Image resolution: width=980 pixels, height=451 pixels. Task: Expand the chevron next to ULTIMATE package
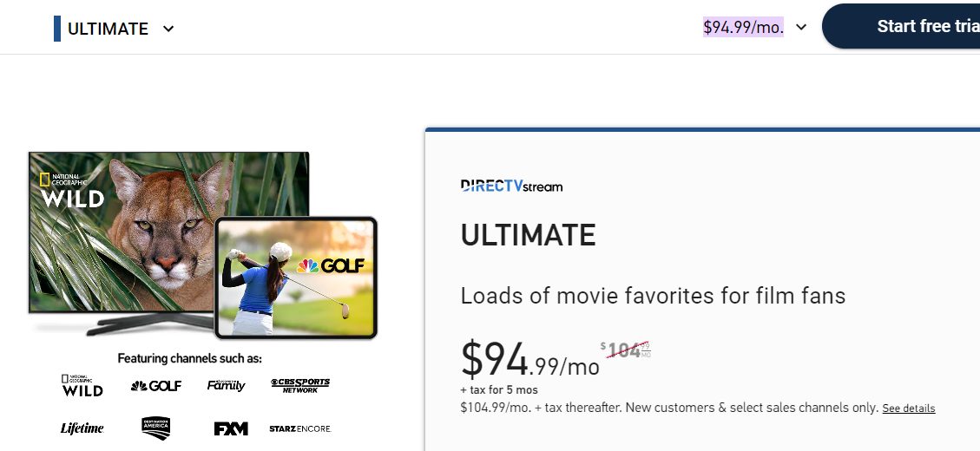pyautogui.click(x=168, y=29)
